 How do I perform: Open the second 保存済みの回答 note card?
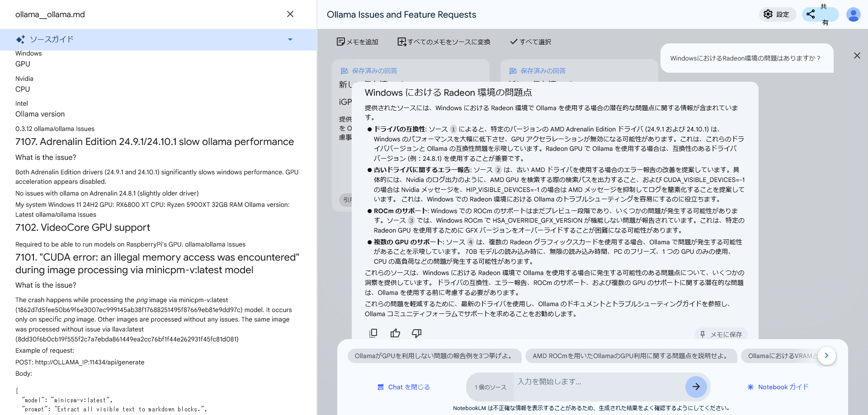point(579,70)
